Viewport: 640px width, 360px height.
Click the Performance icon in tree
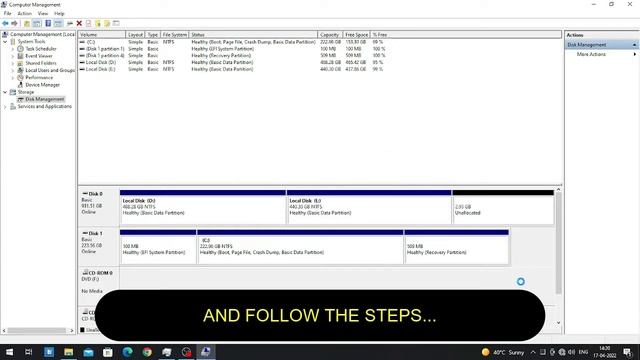pos(20,78)
